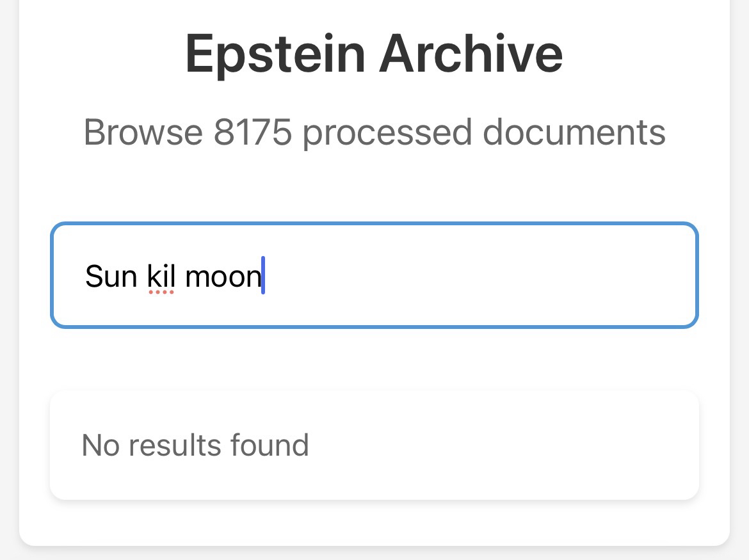Click the red spellcheck underline under "kil"
Viewport: 749px width, 560px height.
(x=161, y=292)
